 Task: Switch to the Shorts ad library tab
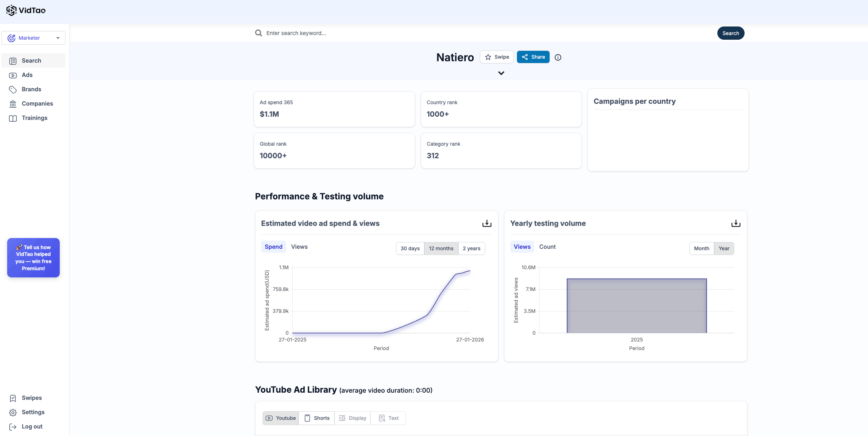point(316,418)
